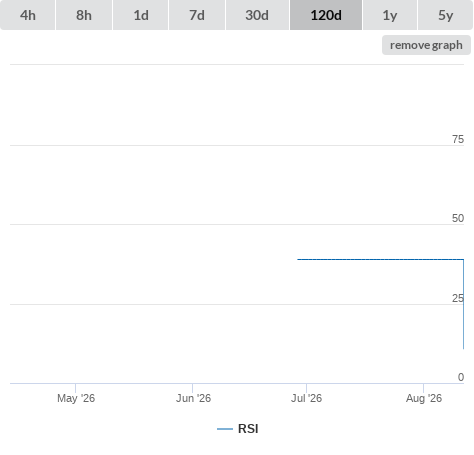
Task: Toggle the RSI series legend label
Action: click(248, 429)
